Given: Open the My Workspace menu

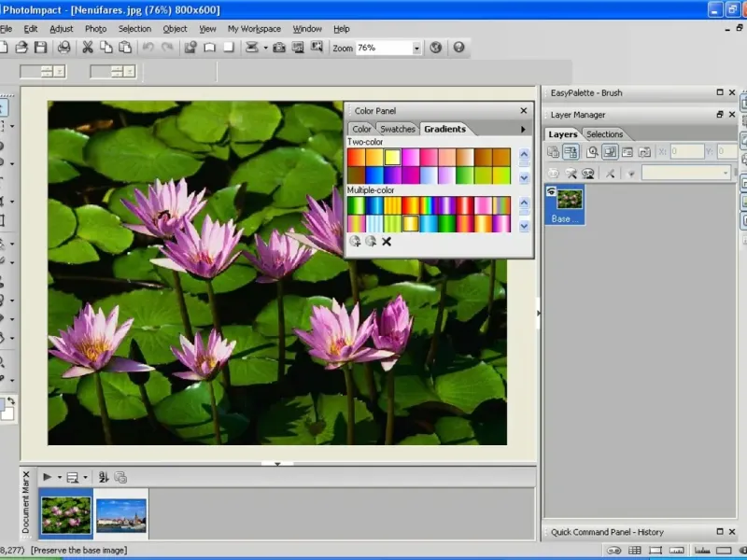Looking at the screenshot, I should tap(255, 29).
